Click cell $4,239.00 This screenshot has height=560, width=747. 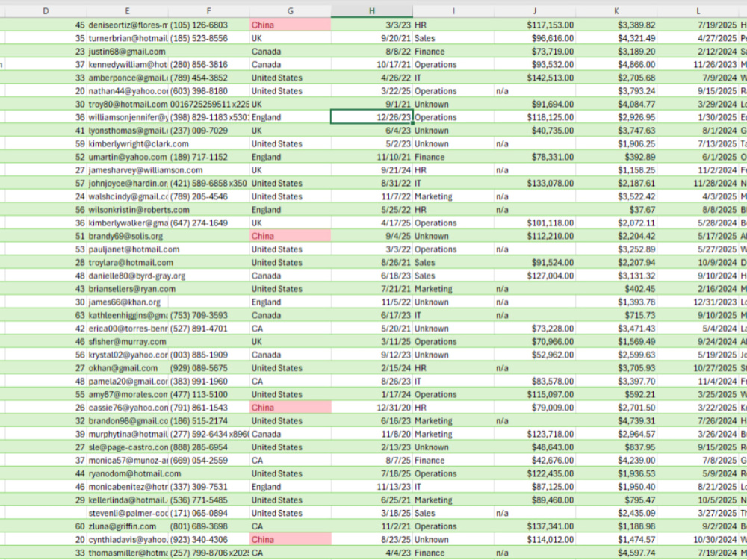pyautogui.click(x=616, y=461)
